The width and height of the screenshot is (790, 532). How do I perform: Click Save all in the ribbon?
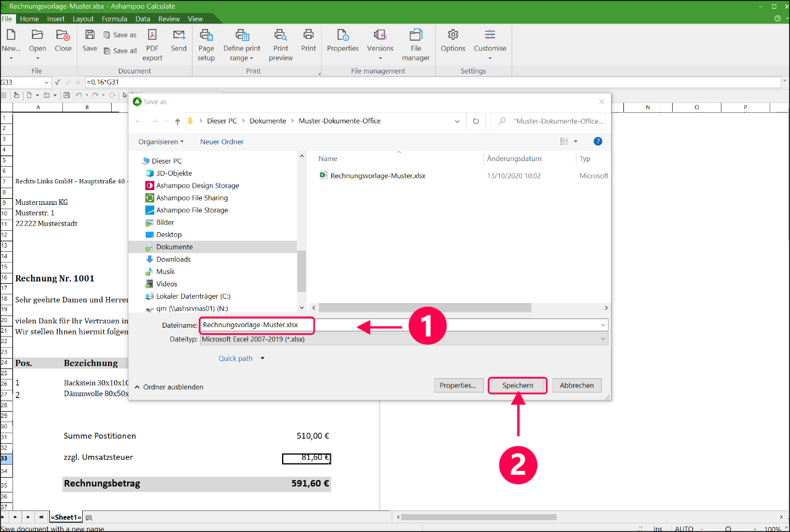click(x=120, y=51)
